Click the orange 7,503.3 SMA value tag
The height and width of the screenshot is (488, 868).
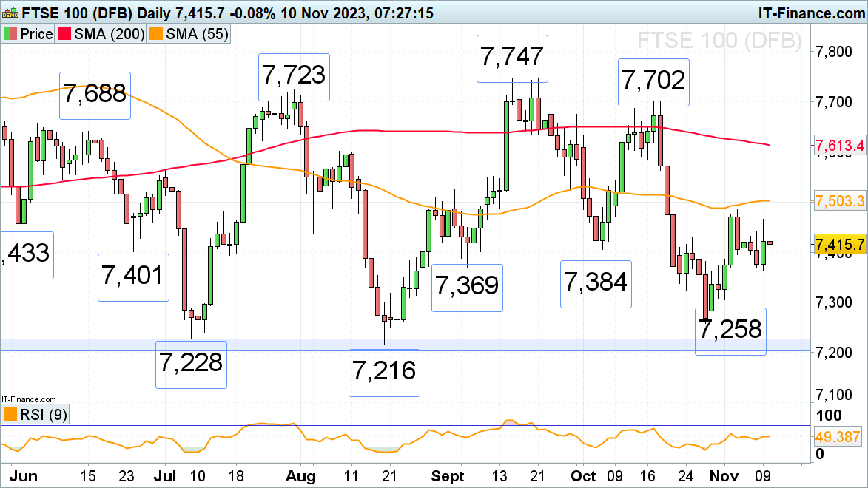(839, 200)
